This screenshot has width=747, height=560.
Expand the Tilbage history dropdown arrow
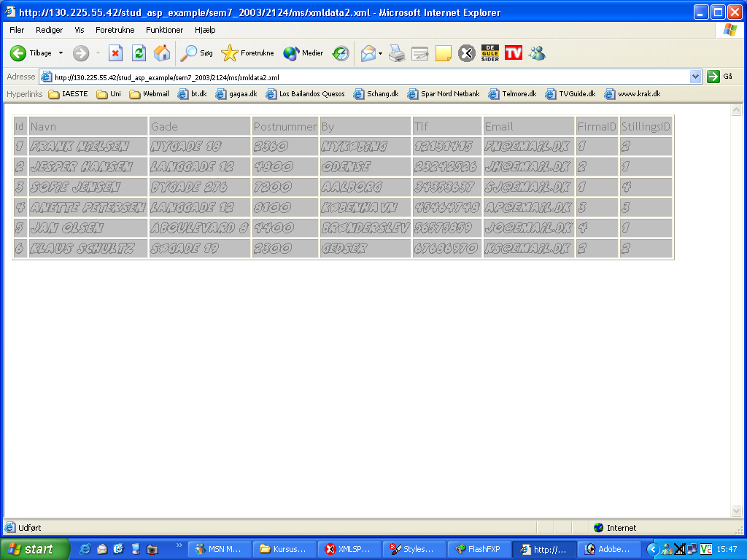pyautogui.click(x=61, y=53)
